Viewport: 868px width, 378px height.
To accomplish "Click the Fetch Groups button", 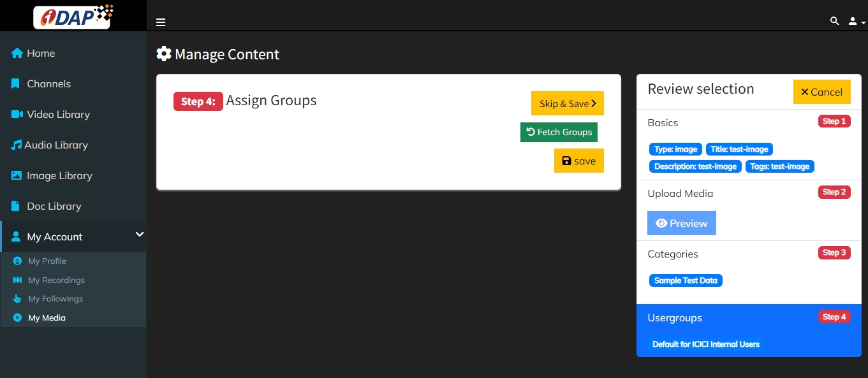I will coord(559,132).
